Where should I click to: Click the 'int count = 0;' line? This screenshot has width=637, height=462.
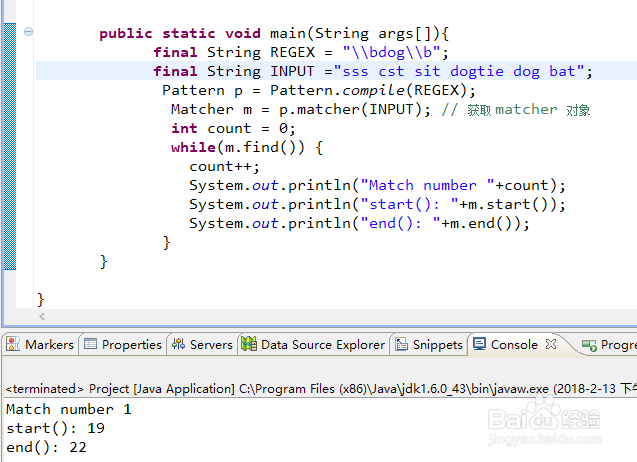(233, 128)
